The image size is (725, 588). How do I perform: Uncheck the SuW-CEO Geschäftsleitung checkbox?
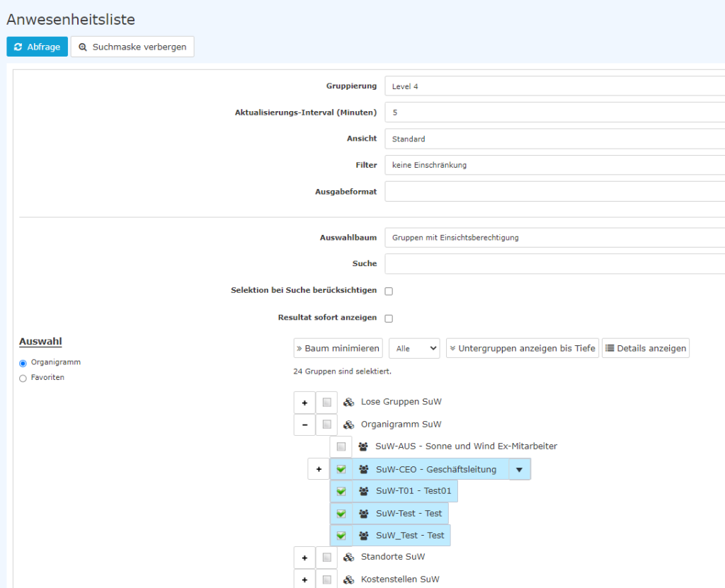[x=341, y=469]
